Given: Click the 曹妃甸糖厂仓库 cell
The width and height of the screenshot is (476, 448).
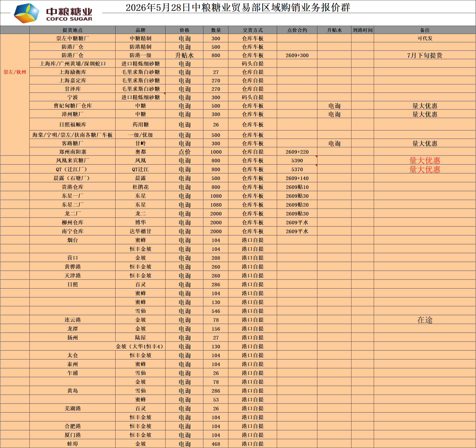Looking at the screenshot, I should click(x=73, y=105).
